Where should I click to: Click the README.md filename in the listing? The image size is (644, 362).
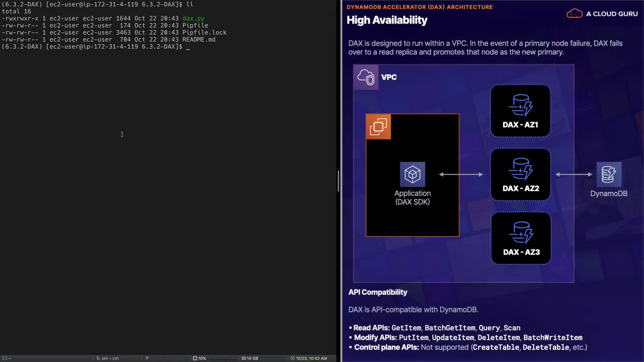[199, 40]
